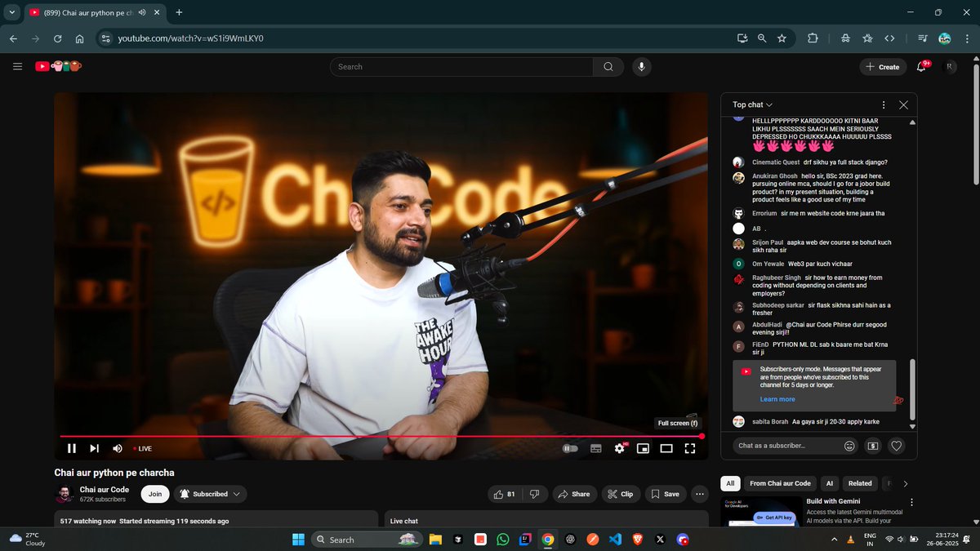Switch to From Chai aur Code tab
Screen dimensions: 980x551
pyautogui.click(x=779, y=483)
